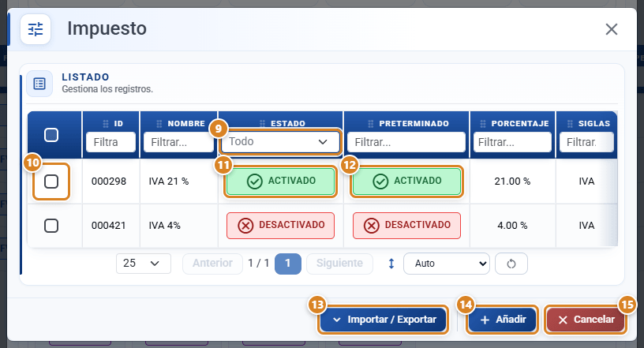The height and width of the screenshot is (348, 644).
Task: Click the drag handle of the SIGLAS column
Action: coord(570,124)
